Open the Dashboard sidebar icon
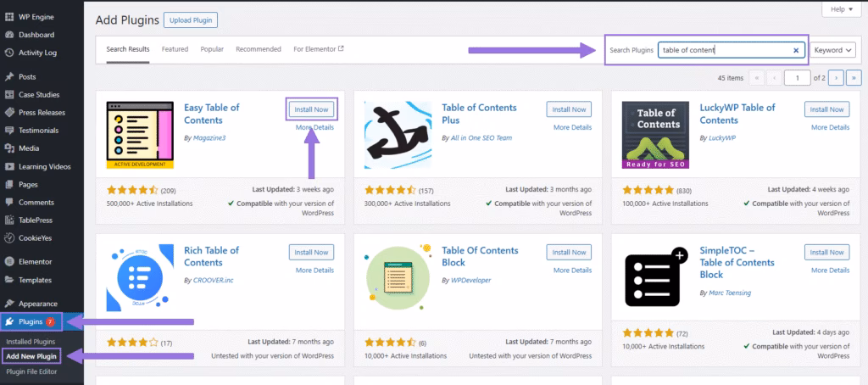This screenshot has height=385, width=868. 9,35
